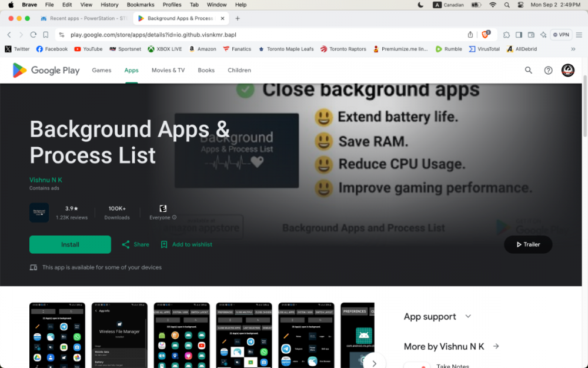
Task: Click the Google Play search icon
Action: click(528, 71)
